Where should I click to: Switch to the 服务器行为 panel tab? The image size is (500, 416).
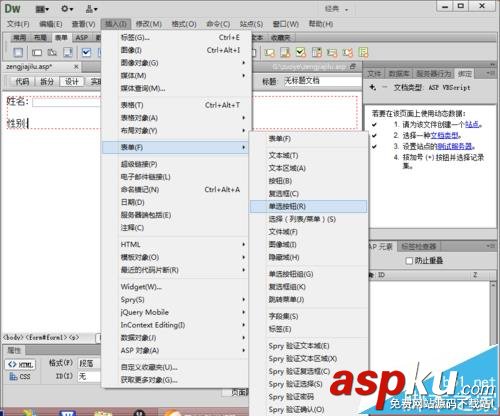point(434,74)
